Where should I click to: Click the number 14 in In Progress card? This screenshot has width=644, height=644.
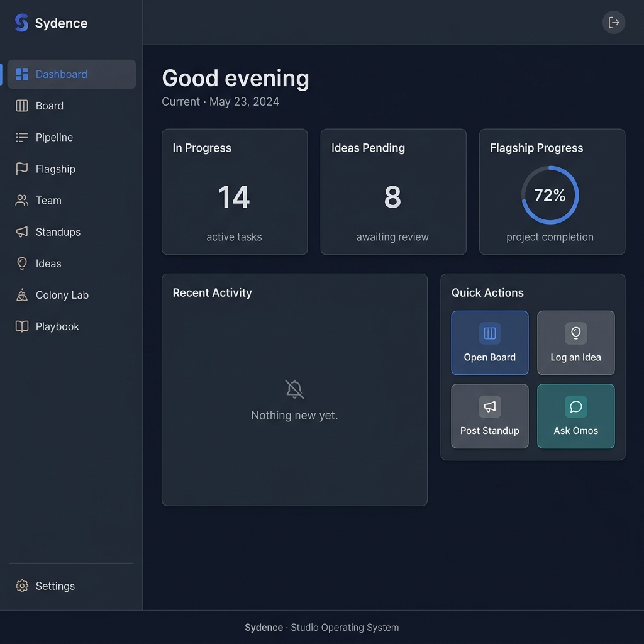(x=234, y=197)
